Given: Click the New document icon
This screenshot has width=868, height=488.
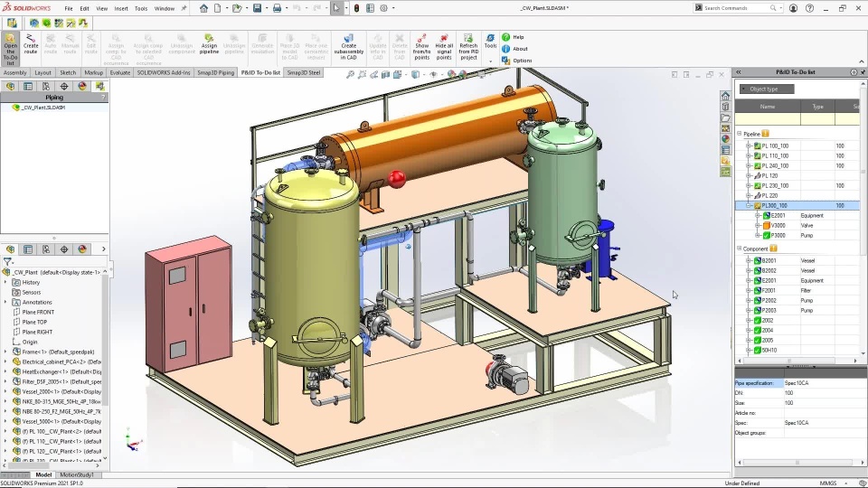Looking at the screenshot, I should click(218, 8).
